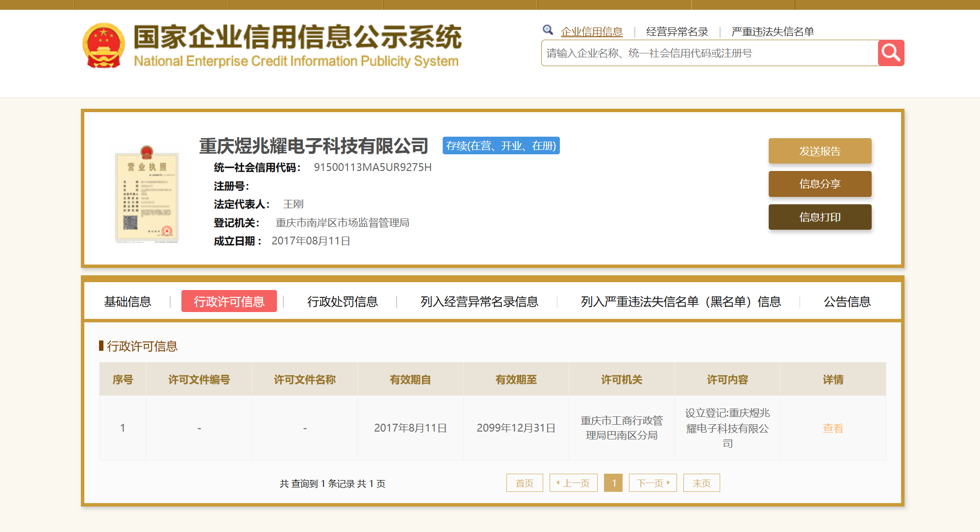Click the 序号 column header

123,379
